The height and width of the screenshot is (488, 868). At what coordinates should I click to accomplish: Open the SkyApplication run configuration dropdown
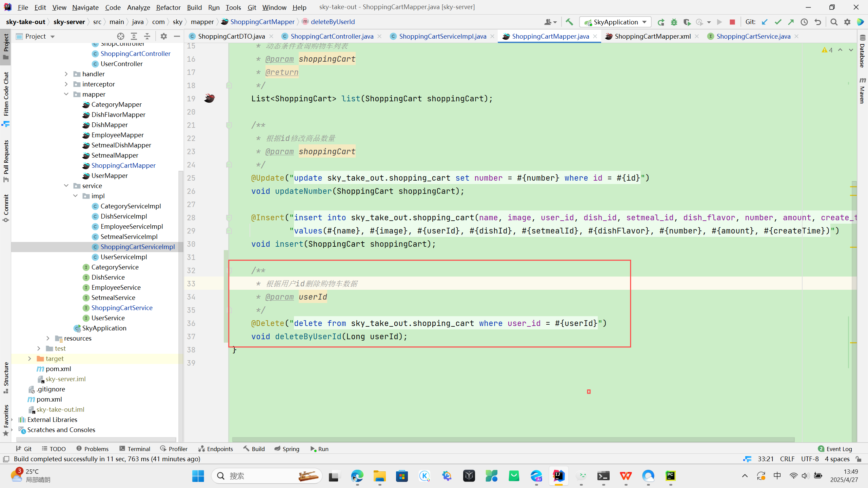[x=615, y=22]
